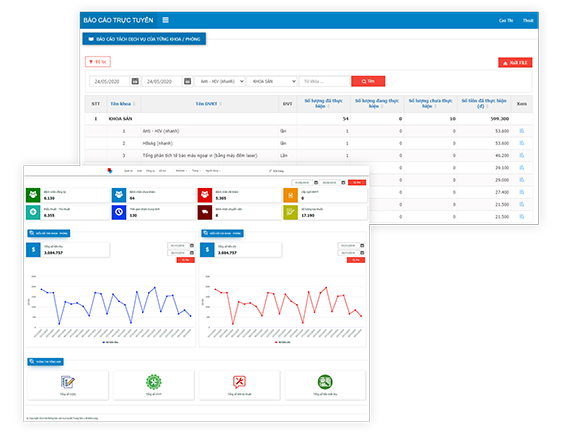Select the Báo cáo tách dịch vụ tab
570x435 pixels.
pyautogui.click(x=144, y=39)
